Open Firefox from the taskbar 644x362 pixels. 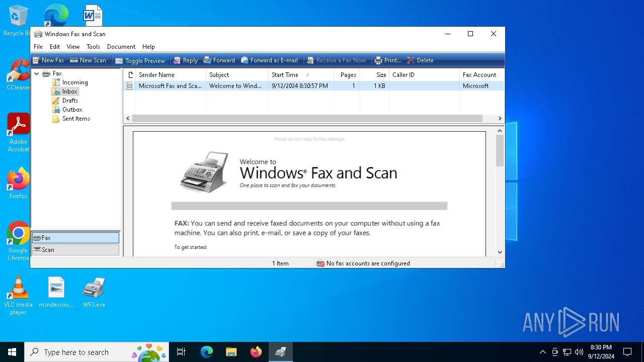(x=256, y=352)
